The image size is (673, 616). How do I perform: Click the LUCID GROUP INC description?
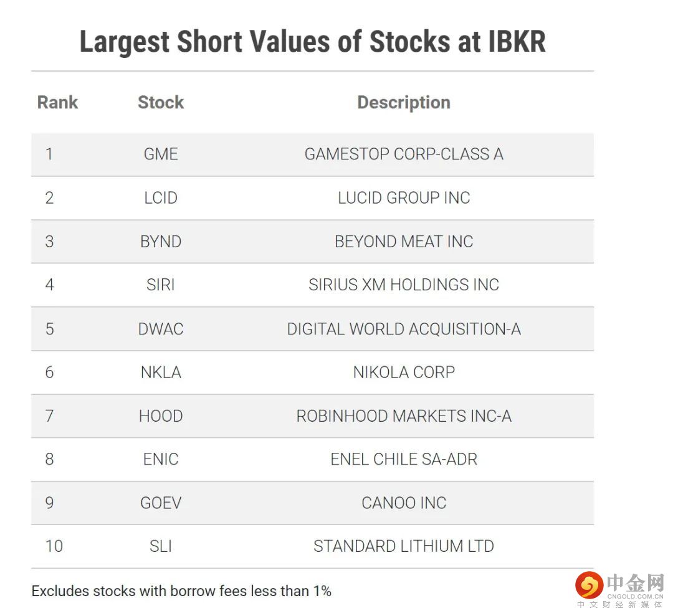tap(404, 198)
